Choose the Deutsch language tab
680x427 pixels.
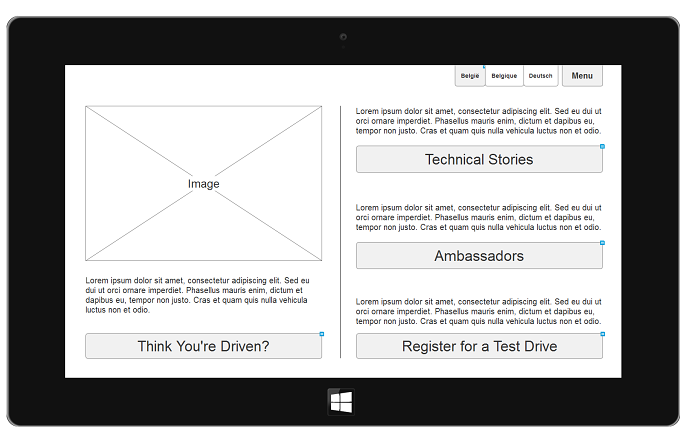pyautogui.click(x=541, y=76)
